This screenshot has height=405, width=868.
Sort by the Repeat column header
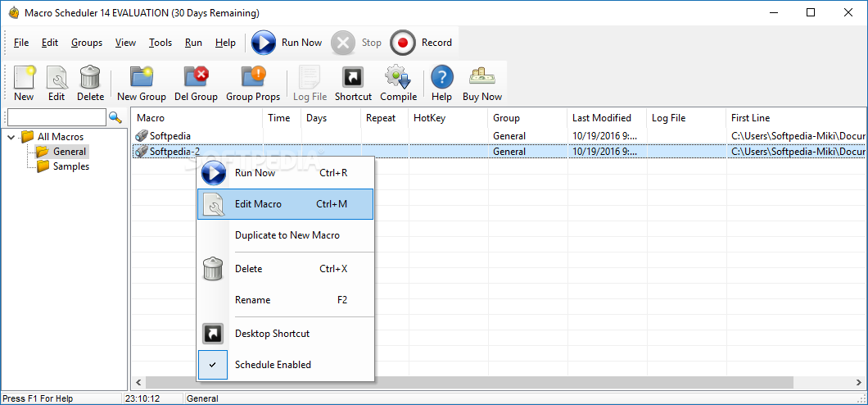tap(385, 118)
